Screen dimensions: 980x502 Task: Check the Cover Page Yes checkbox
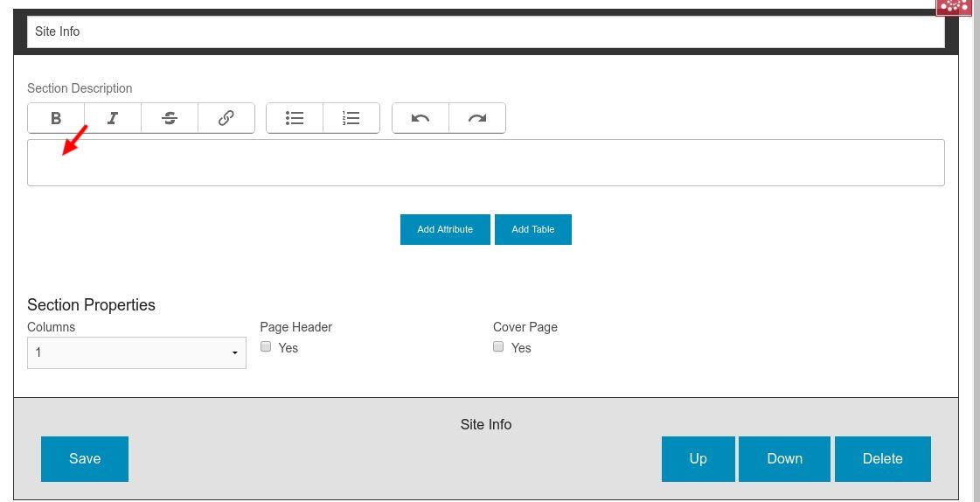point(498,347)
